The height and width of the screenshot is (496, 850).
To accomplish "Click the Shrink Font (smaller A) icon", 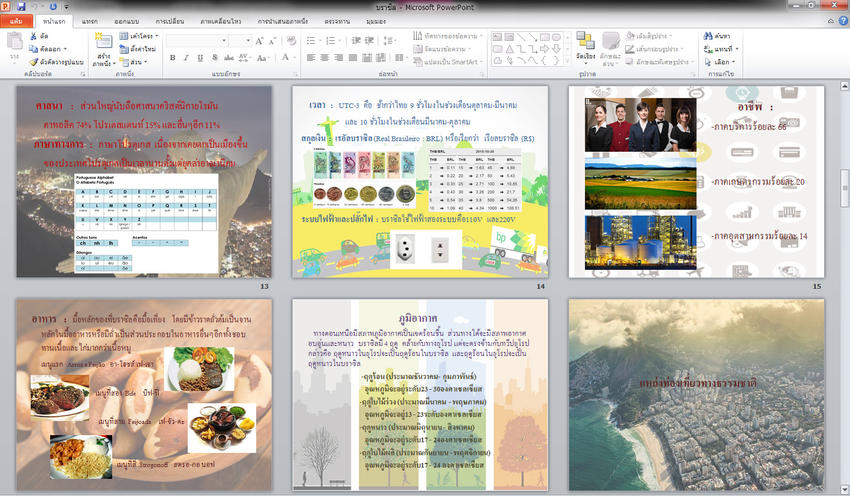I will pos(272,41).
